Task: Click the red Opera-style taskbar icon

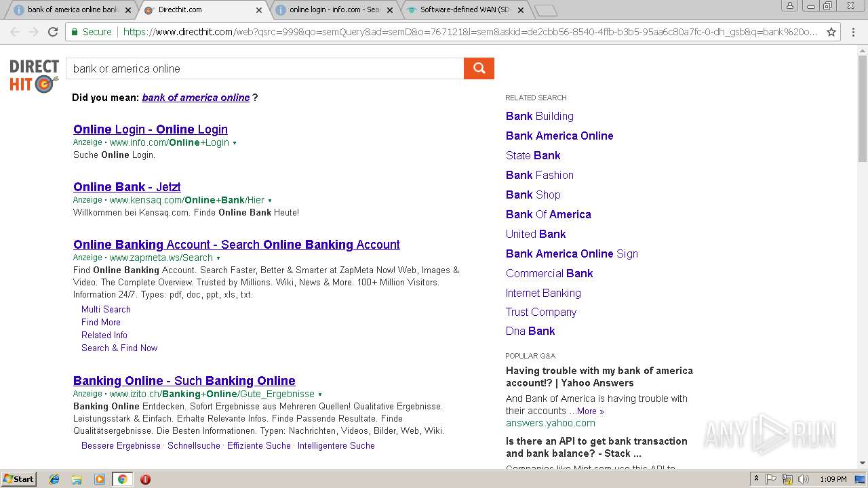Action: (x=145, y=479)
